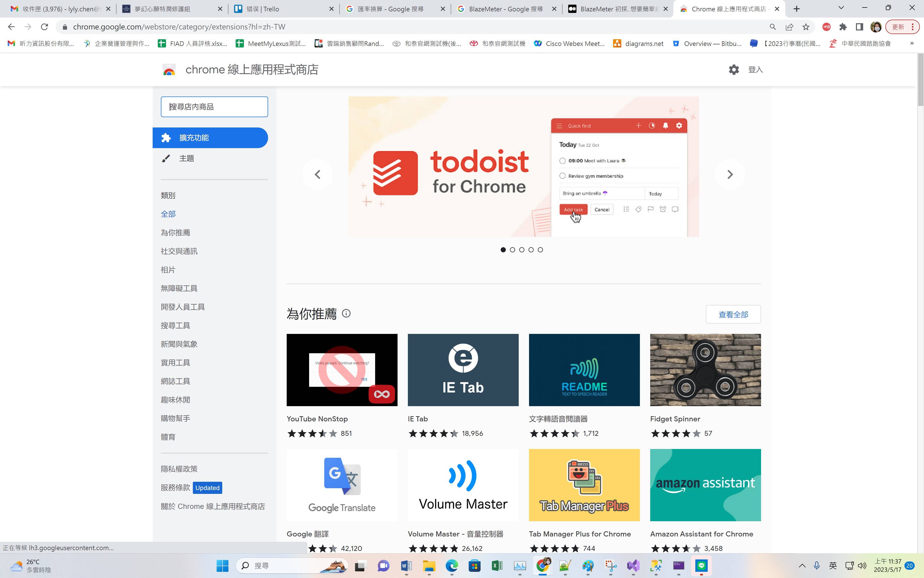Open LINE app in the taskbar
The height and width of the screenshot is (578, 924).
coord(702,565)
